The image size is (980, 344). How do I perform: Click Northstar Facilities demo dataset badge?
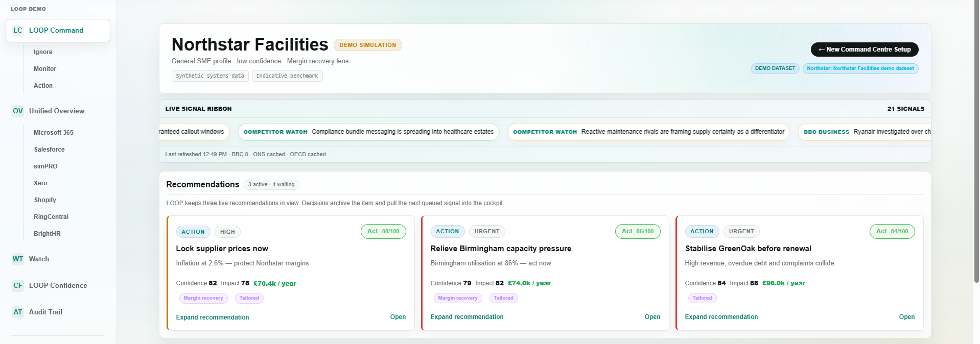coord(860,68)
